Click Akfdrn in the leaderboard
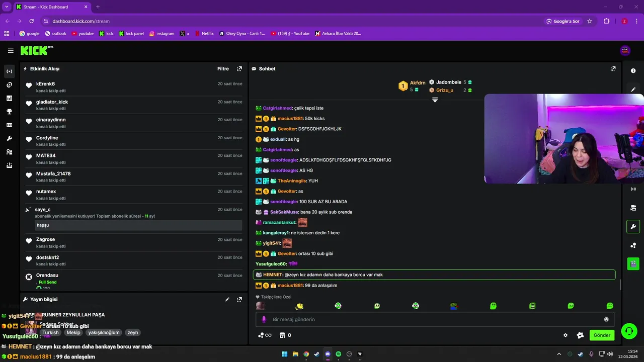This screenshot has height=362, width=644. point(418,82)
